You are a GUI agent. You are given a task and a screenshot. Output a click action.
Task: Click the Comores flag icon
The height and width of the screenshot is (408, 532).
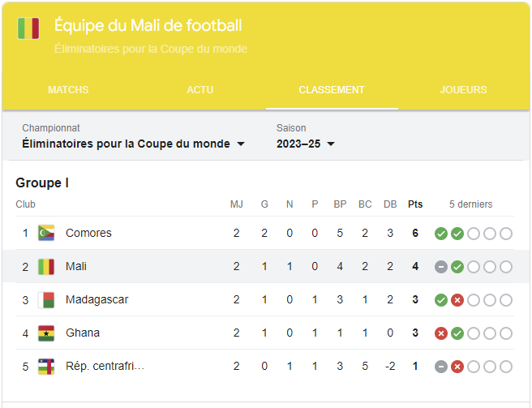[x=46, y=233]
